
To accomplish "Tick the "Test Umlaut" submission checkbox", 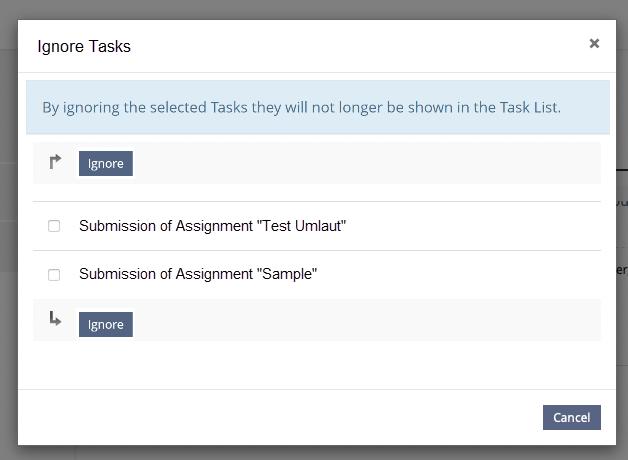I will pyautogui.click(x=54, y=226).
